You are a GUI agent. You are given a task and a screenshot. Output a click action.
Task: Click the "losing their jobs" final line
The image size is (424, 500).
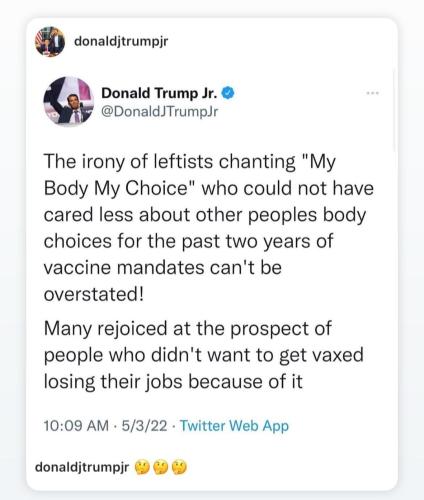pyautogui.click(x=173, y=382)
